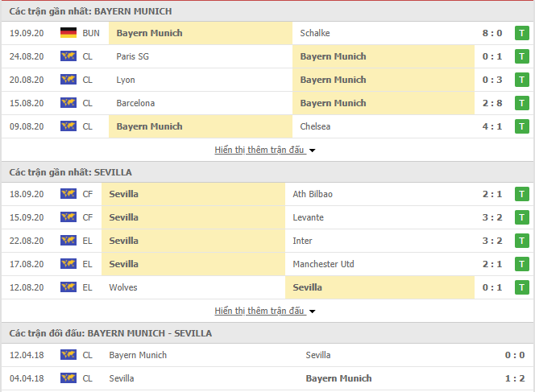Click the Schalke team name

pyautogui.click(x=315, y=33)
